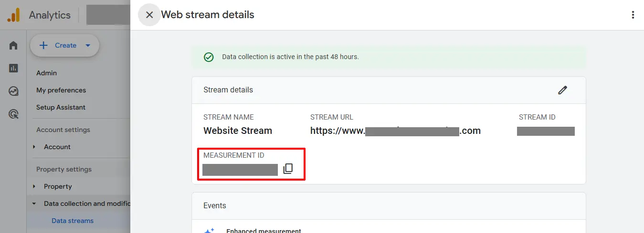
Task: Click the Enhanced measurement sparkle icon
Action: pyautogui.click(x=209, y=230)
